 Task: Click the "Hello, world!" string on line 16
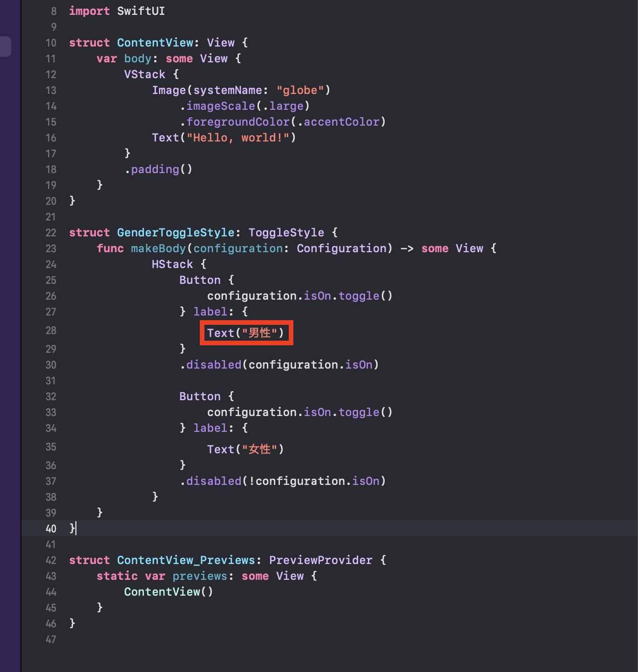click(x=238, y=138)
